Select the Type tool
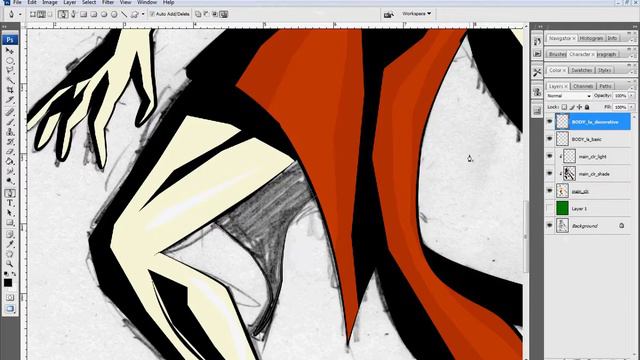 click(x=10, y=203)
